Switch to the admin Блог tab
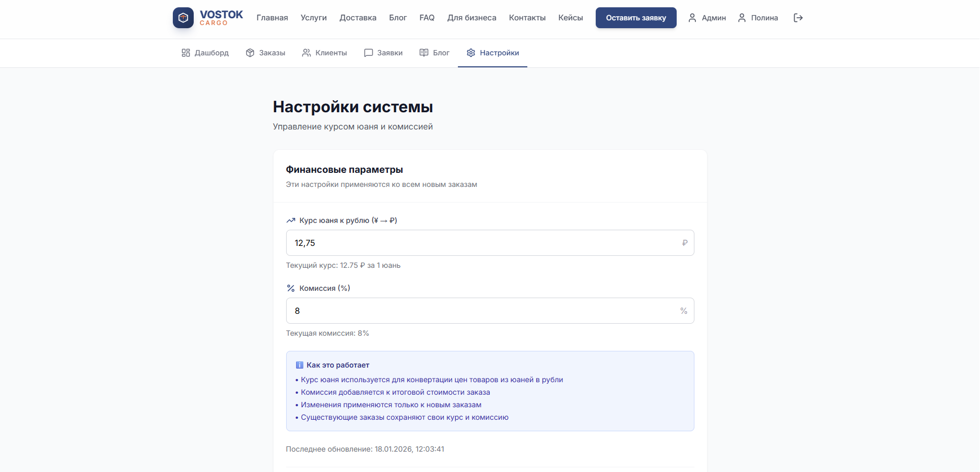This screenshot has width=980, height=472. [x=434, y=53]
